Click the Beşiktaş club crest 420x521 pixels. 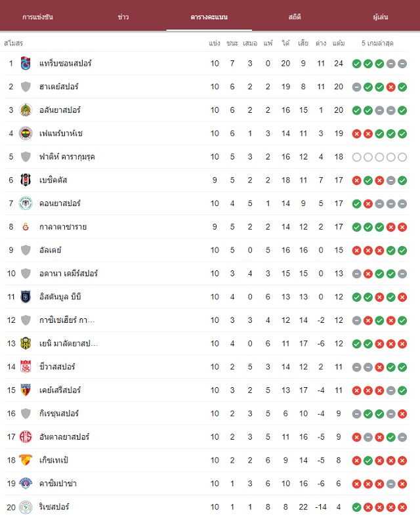(x=26, y=180)
